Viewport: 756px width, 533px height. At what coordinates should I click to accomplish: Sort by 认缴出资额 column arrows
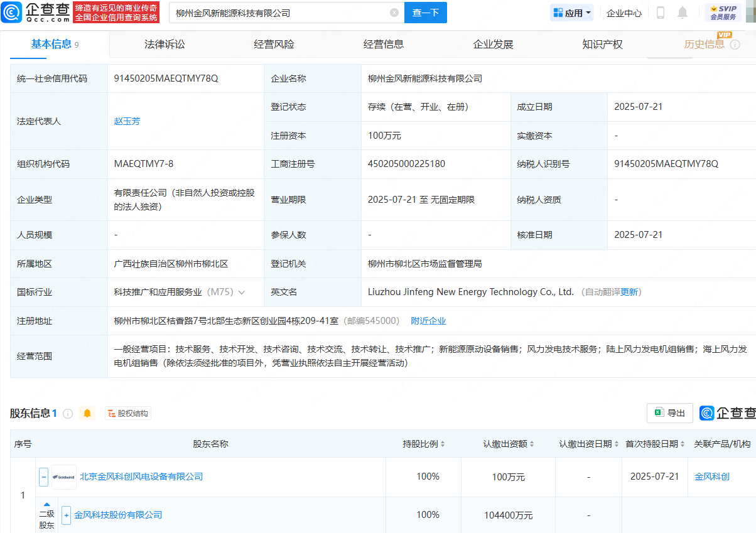532,444
